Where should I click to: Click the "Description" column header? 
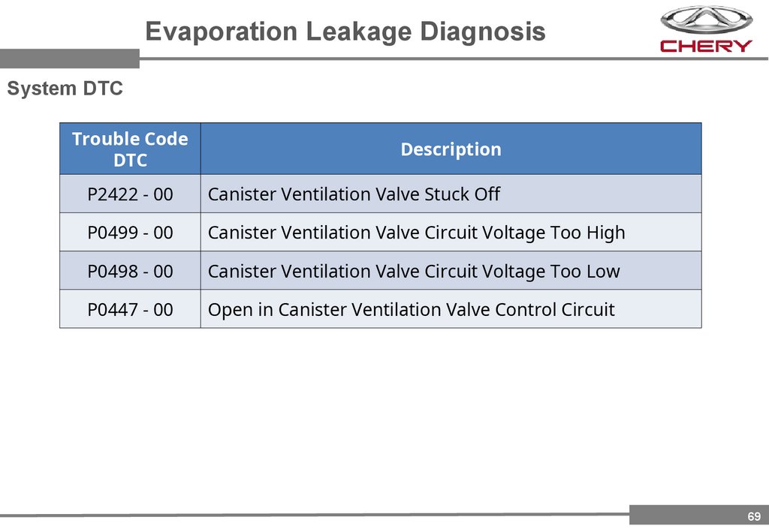(x=451, y=149)
